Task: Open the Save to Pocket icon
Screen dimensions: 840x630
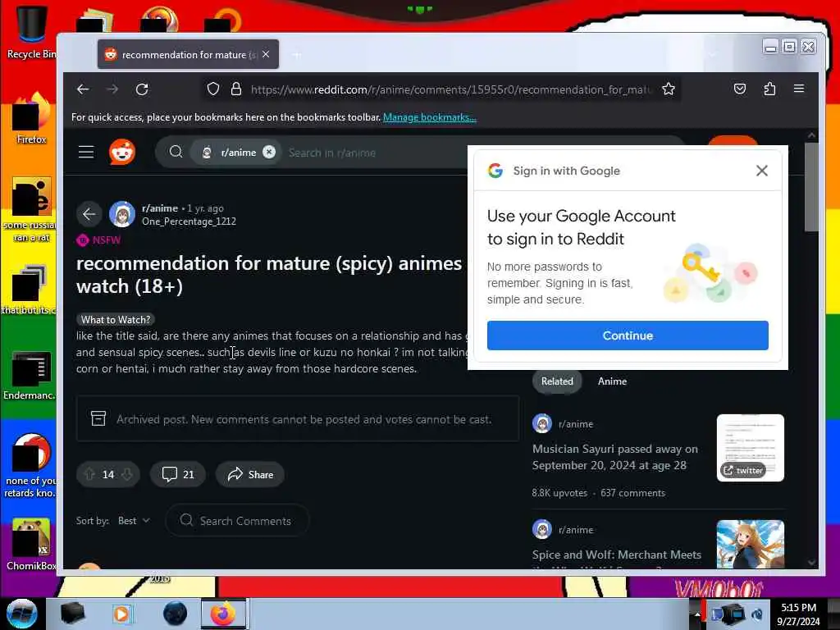Action: coord(740,89)
